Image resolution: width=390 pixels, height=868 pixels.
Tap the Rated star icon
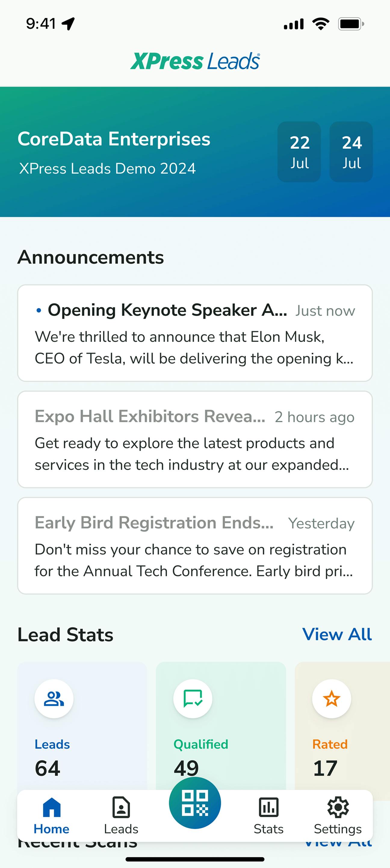tap(331, 699)
